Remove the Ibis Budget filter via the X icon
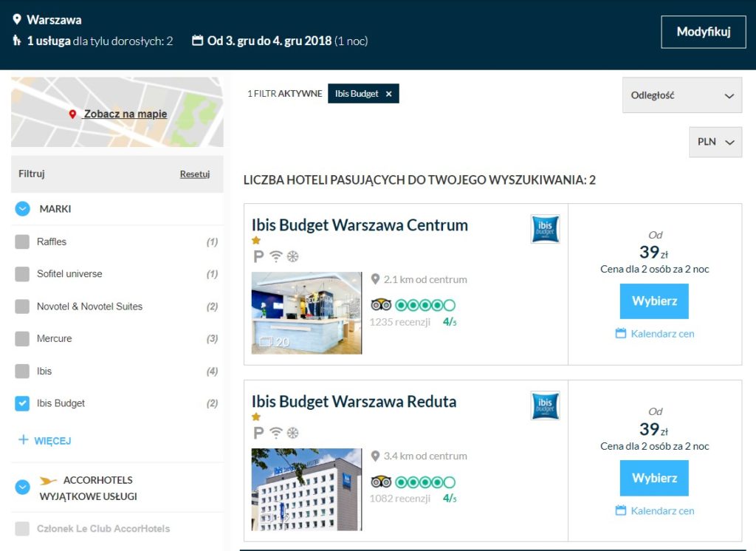The image size is (756, 551). point(388,94)
